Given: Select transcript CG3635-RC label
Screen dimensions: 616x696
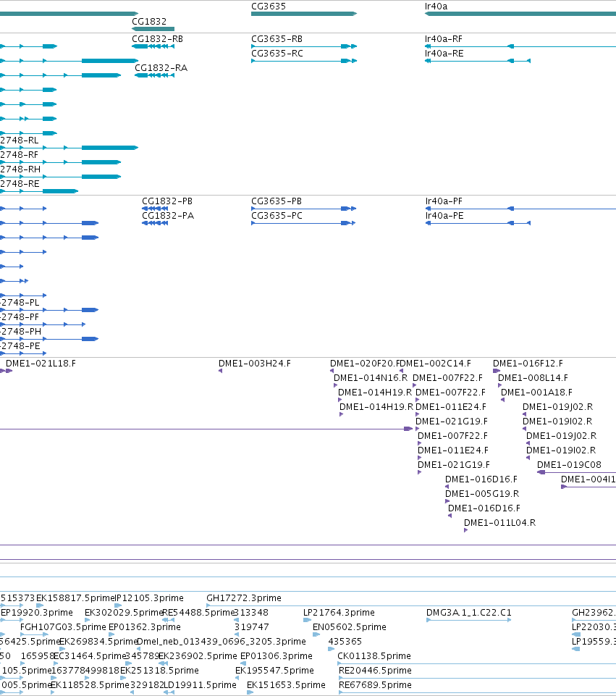Looking at the screenshot, I should coord(277,54).
